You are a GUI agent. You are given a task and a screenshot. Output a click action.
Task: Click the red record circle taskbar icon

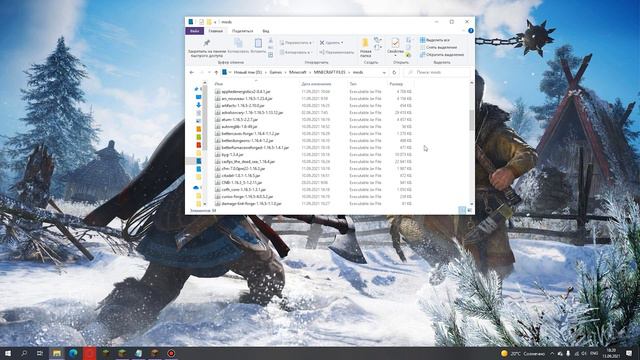click(171, 353)
